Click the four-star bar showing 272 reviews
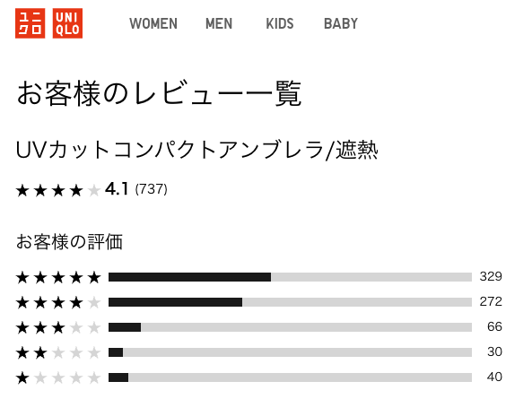Image resolution: width=532 pixels, height=399 pixels. pos(290,302)
